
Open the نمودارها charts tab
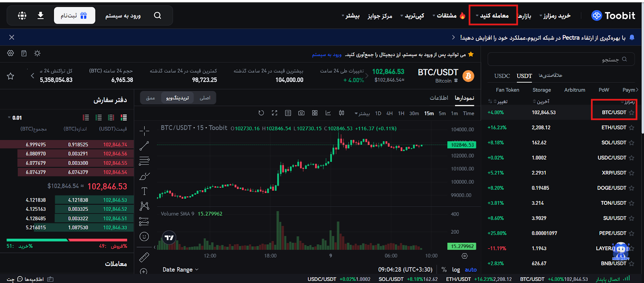coord(464,98)
